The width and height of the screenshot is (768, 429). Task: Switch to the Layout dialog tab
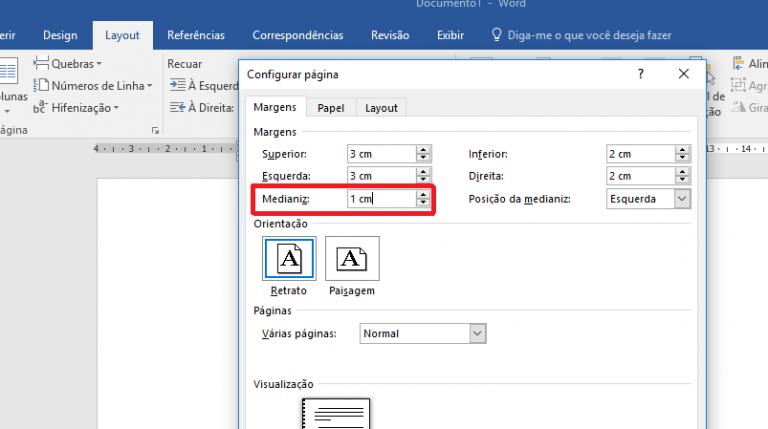click(381, 108)
